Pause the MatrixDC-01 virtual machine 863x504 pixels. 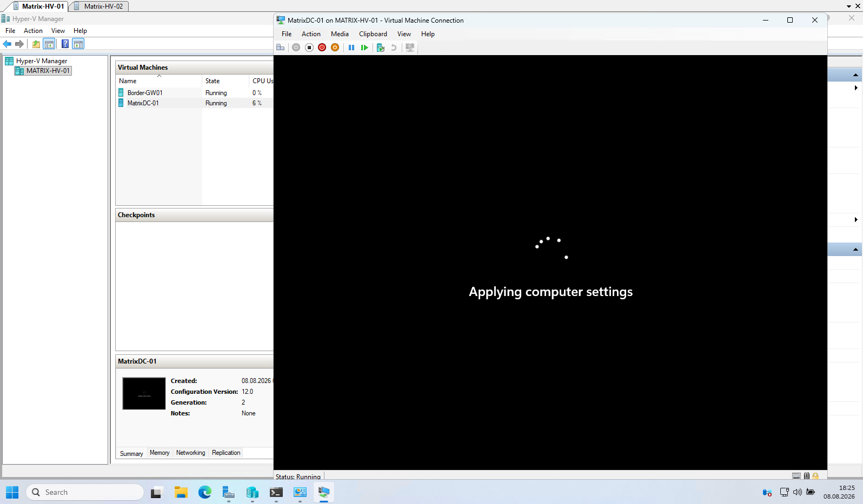click(x=351, y=48)
